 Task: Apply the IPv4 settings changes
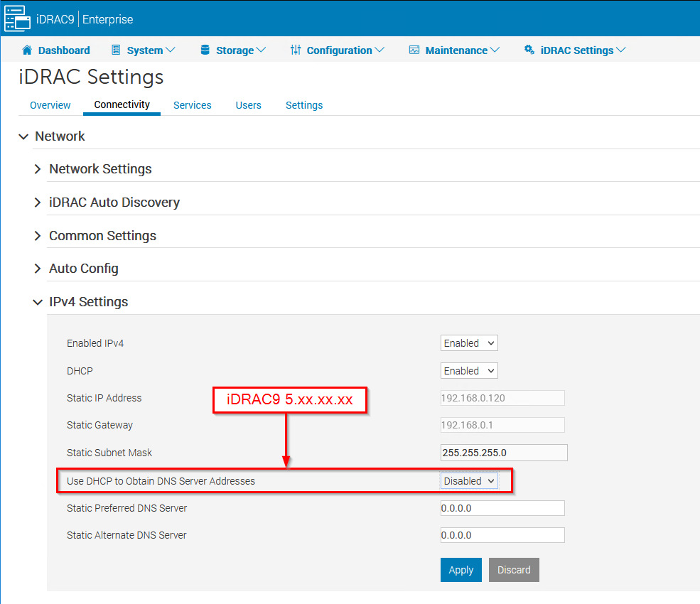click(461, 570)
